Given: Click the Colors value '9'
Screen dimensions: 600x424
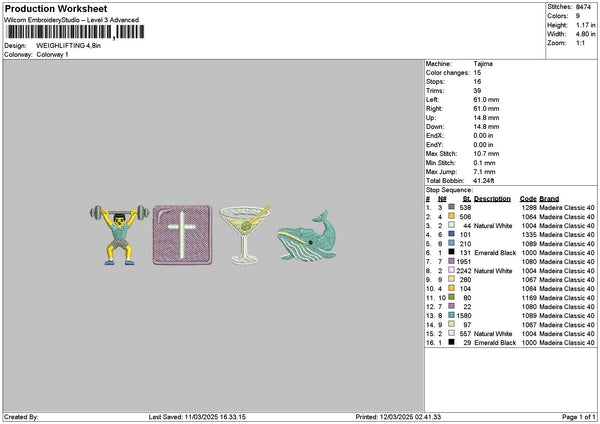Looking at the screenshot, I should click(578, 16).
